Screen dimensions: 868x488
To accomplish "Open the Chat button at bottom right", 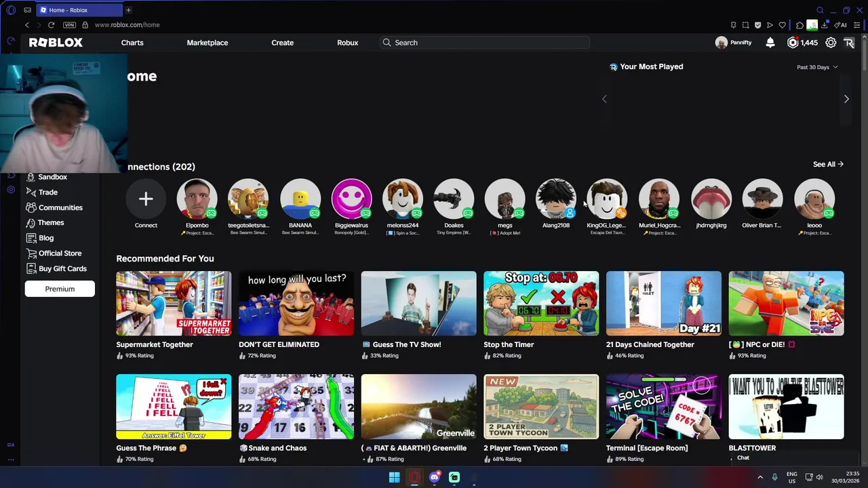I will click(743, 458).
